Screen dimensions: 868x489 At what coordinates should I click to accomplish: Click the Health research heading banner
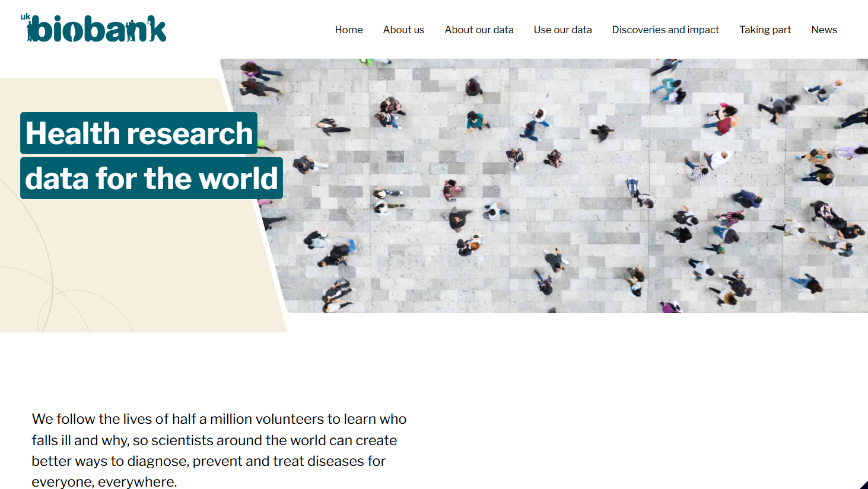(x=139, y=133)
